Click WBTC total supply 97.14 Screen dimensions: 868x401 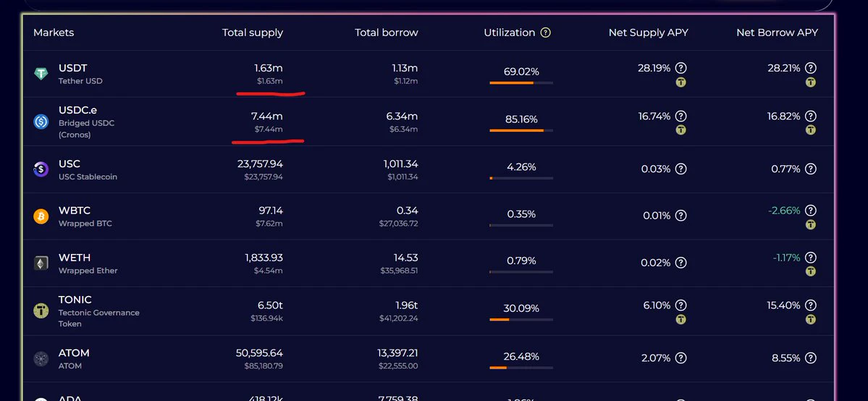271,211
